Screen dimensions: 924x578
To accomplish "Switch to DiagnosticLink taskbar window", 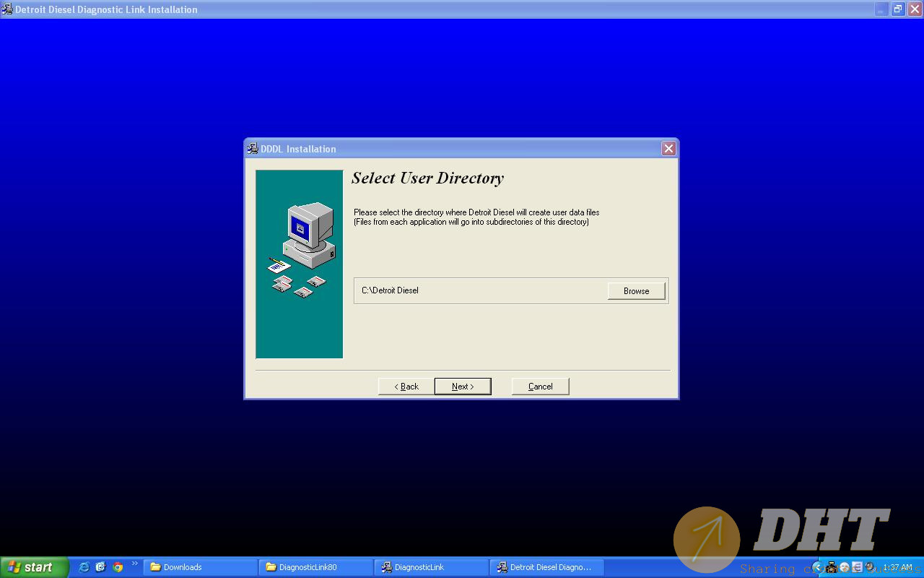I will 431,567.
